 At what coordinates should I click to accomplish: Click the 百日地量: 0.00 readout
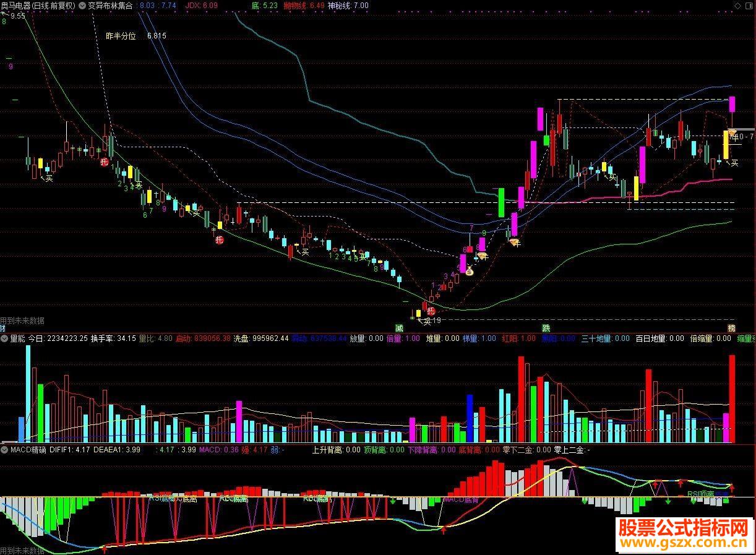tap(660, 339)
